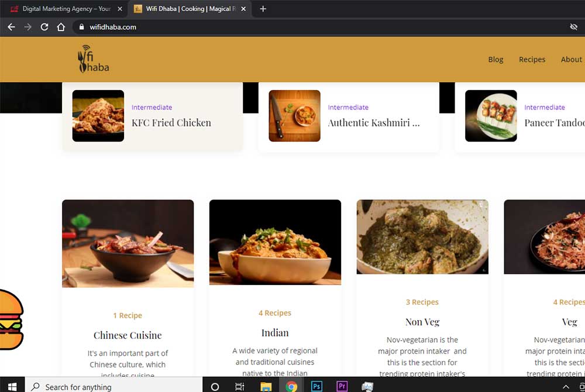Open the KFC Fried Chicken recipe

coord(171,123)
